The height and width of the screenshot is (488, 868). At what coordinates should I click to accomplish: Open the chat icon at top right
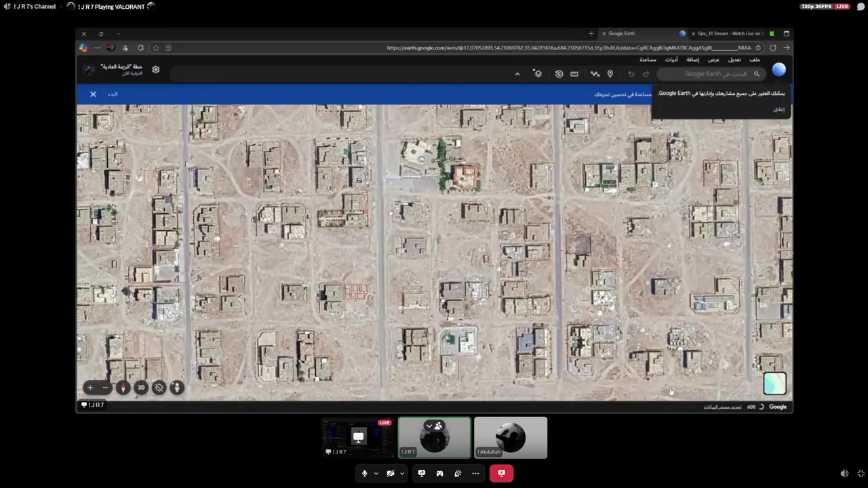(x=861, y=7)
